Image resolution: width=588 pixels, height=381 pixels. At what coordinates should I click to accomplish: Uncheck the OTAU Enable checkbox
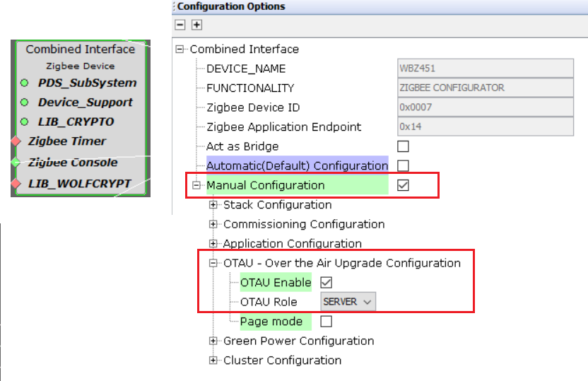326,282
